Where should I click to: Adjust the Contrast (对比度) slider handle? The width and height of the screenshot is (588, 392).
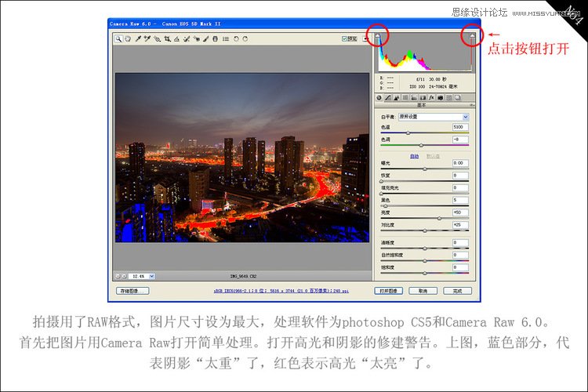coord(425,230)
